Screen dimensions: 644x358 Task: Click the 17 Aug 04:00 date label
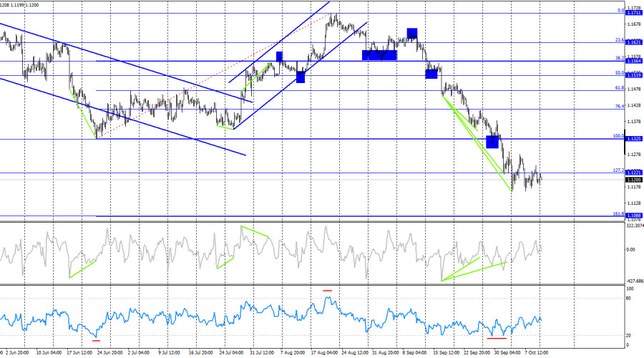324,353
